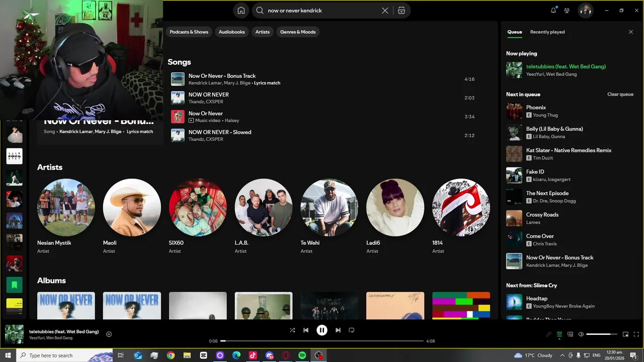Viewport: 644px width, 362px height.
Task: Go to Spotify Home via house icon
Action: coord(241,11)
